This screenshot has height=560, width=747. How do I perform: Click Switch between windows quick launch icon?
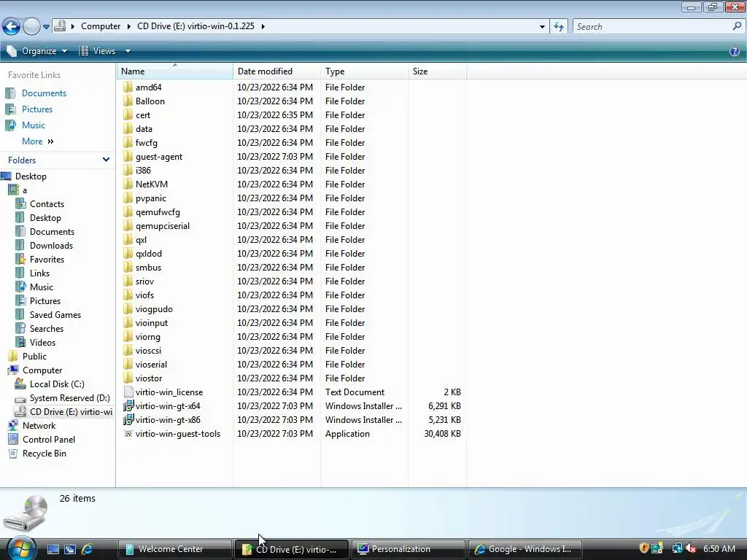(x=70, y=549)
